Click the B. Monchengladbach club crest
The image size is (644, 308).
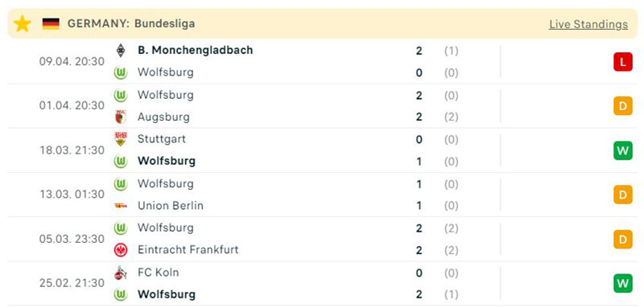[121, 51]
